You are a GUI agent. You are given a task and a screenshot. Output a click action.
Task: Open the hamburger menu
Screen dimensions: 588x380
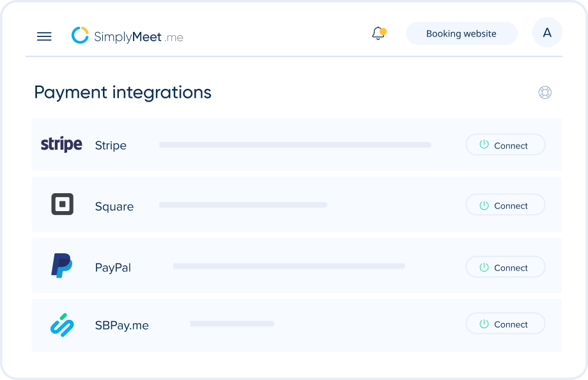click(x=44, y=36)
